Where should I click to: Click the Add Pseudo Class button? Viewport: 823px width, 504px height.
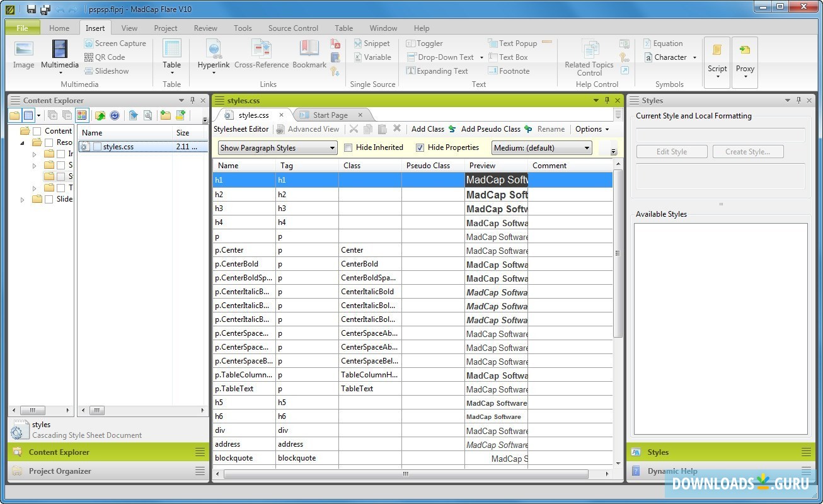[x=490, y=129]
